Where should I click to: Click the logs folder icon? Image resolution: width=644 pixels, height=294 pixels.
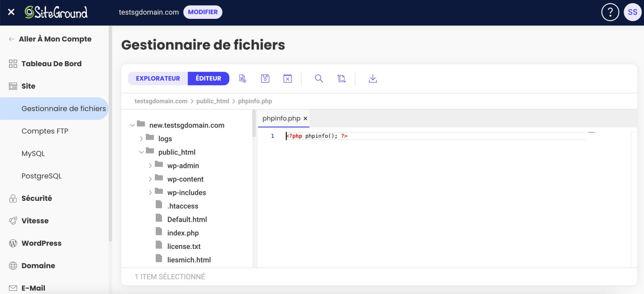click(150, 137)
